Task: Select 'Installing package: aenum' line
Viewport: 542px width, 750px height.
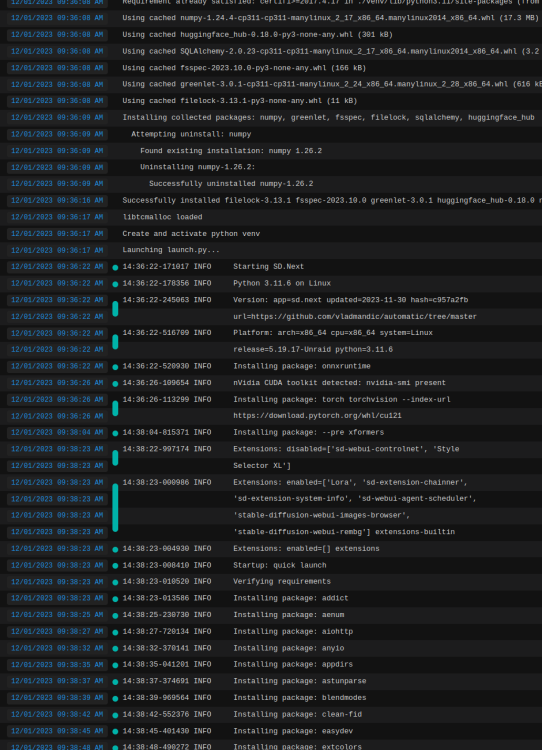Action: tap(288, 615)
